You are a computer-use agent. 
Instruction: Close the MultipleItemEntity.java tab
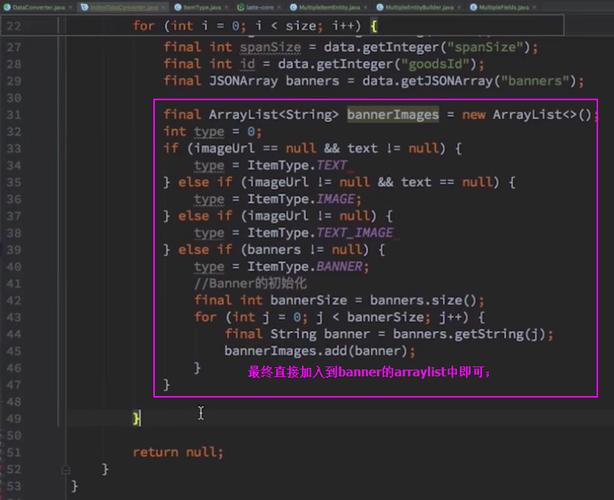[x=366, y=7]
